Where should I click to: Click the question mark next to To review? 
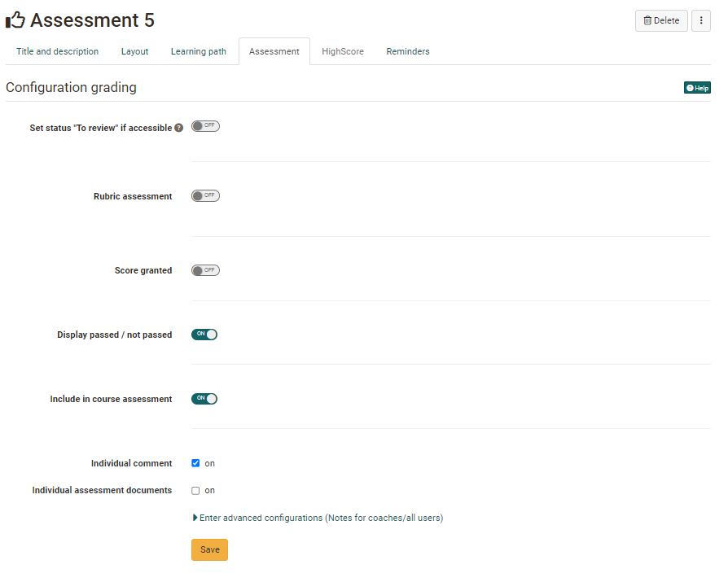pos(179,128)
